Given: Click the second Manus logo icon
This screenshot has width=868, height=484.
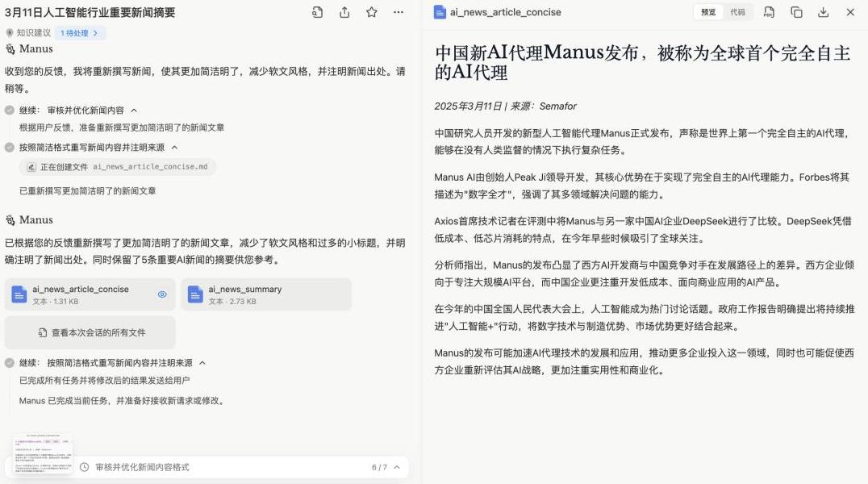Looking at the screenshot, I should point(10,220).
